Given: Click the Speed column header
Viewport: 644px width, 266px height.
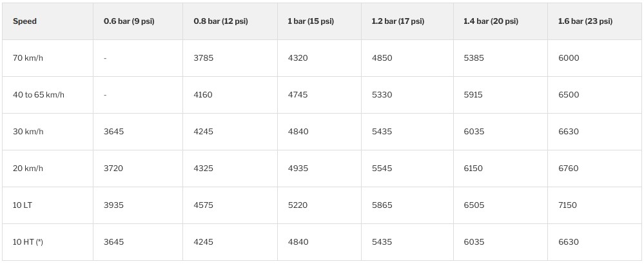Looking at the screenshot, I should click(x=24, y=21).
